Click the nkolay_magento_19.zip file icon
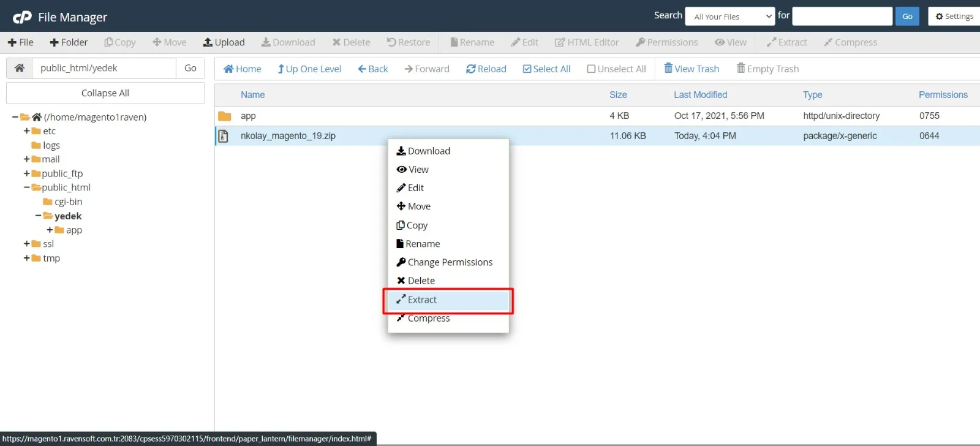The image size is (980, 446). point(224,136)
